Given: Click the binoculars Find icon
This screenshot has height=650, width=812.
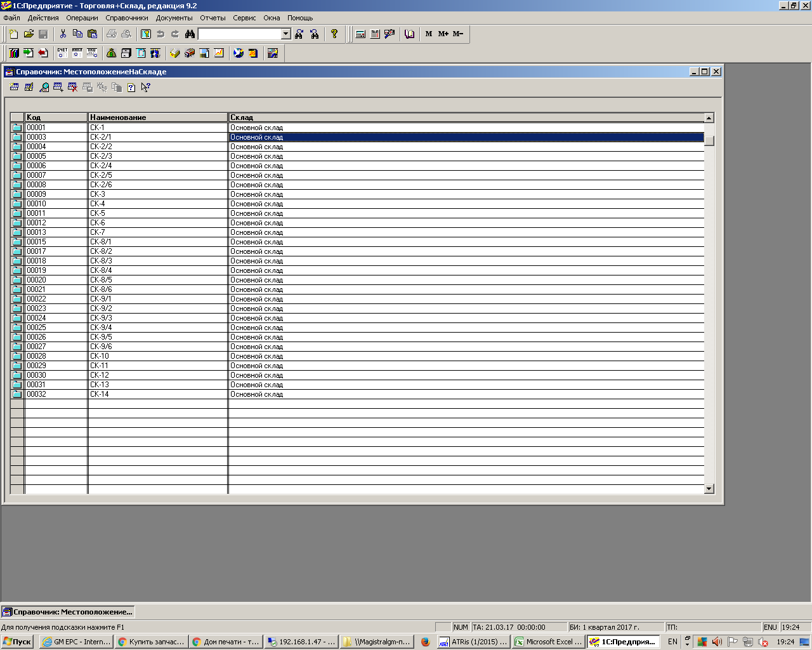Looking at the screenshot, I should point(190,34).
